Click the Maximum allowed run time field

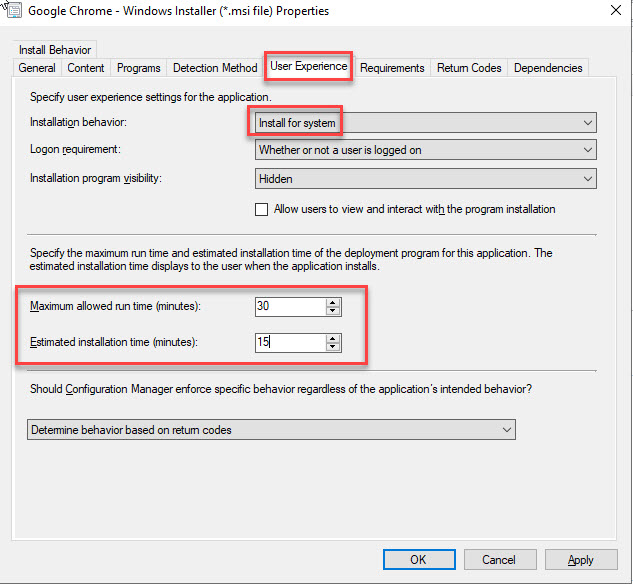point(289,307)
